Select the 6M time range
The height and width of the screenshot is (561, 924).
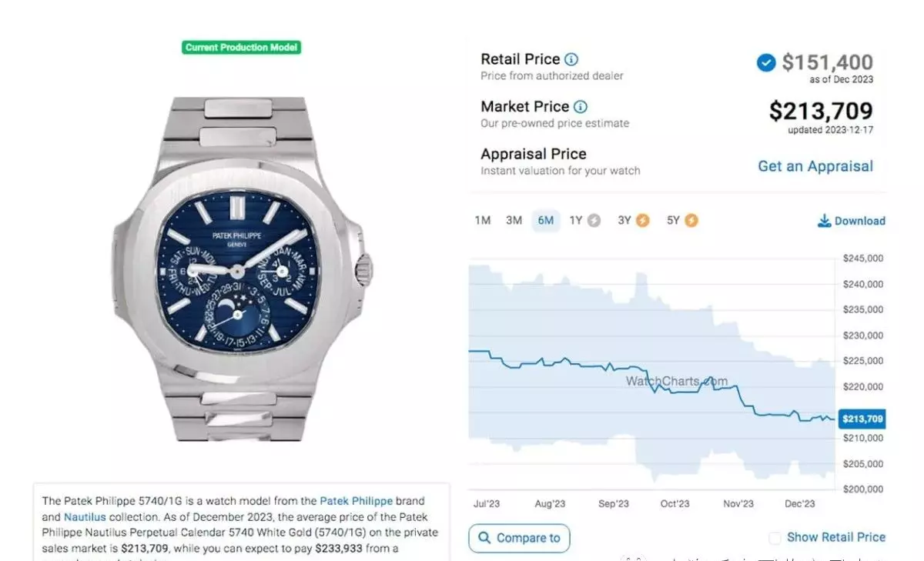pyautogui.click(x=546, y=221)
